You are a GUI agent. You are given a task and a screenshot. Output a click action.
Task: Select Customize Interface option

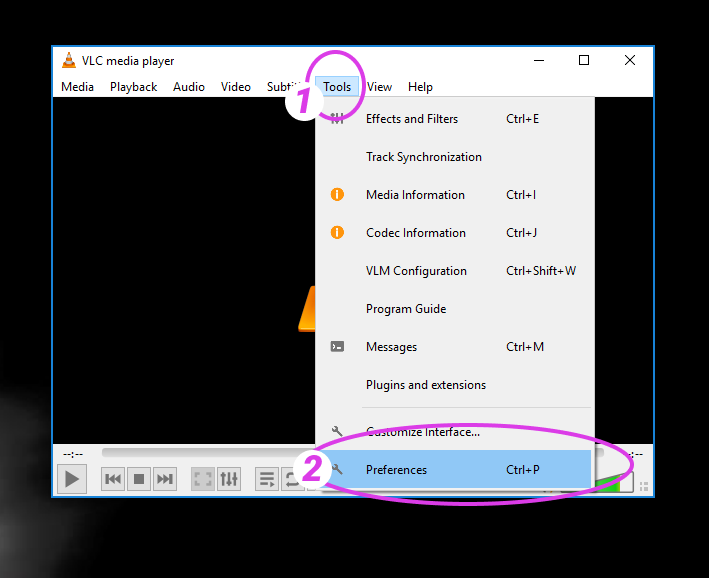click(x=423, y=432)
